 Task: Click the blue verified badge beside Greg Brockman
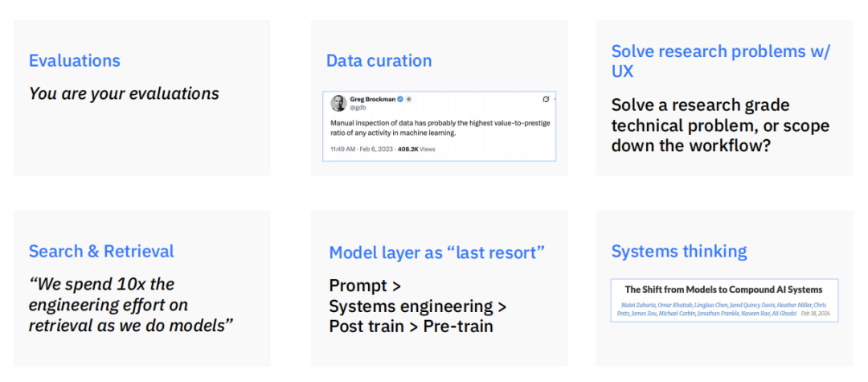point(400,99)
